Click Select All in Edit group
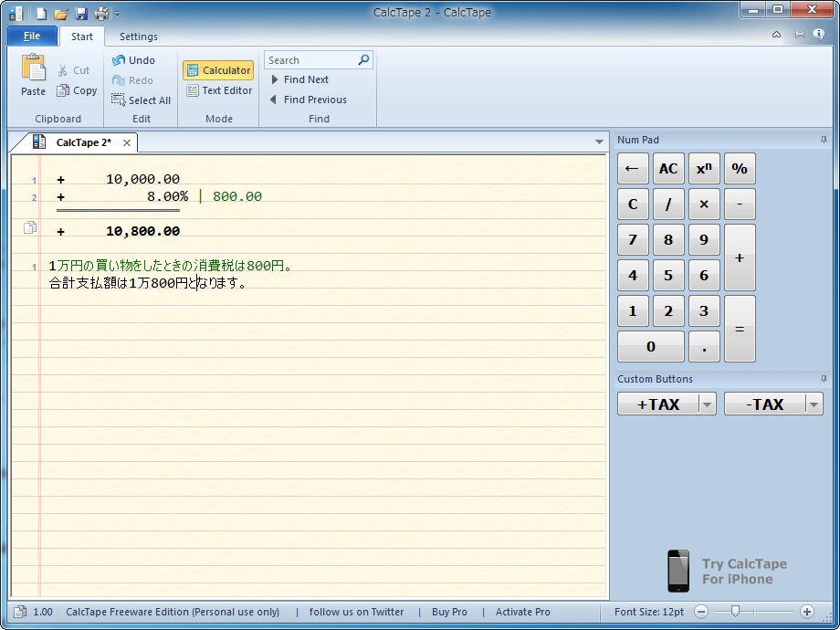The width and height of the screenshot is (840, 630). pyautogui.click(x=141, y=100)
